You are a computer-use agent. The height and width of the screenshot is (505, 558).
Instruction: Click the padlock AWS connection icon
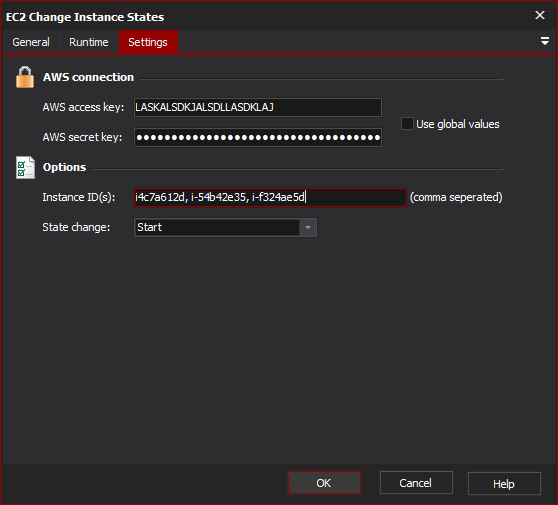coord(25,77)
